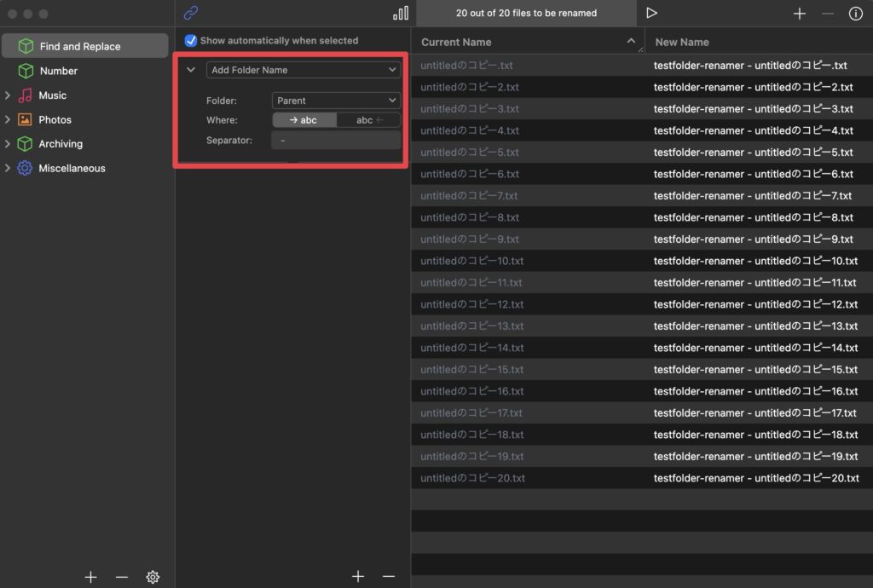Screen dimensions: 873x588
Task: Expand the Music group in sidebar
Action: coord(8,95)
